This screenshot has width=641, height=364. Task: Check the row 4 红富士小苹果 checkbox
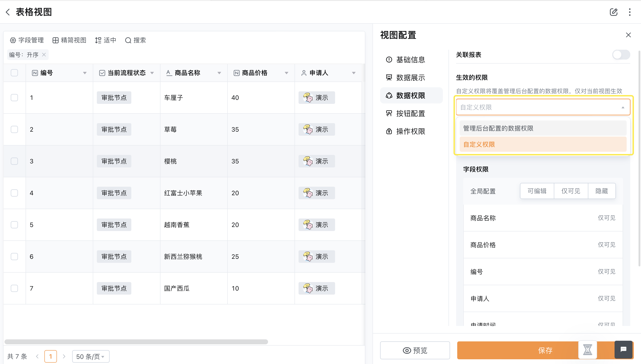pos(14,193)
